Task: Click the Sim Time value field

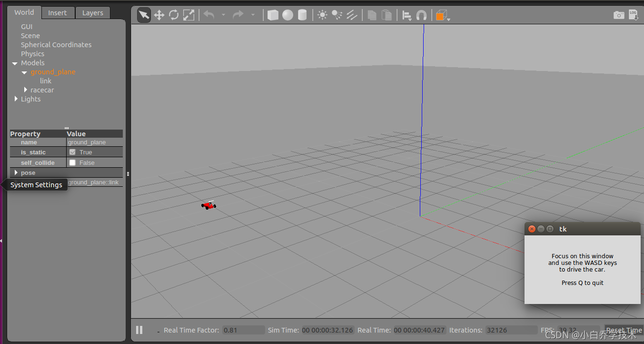Action: (327, 330)
